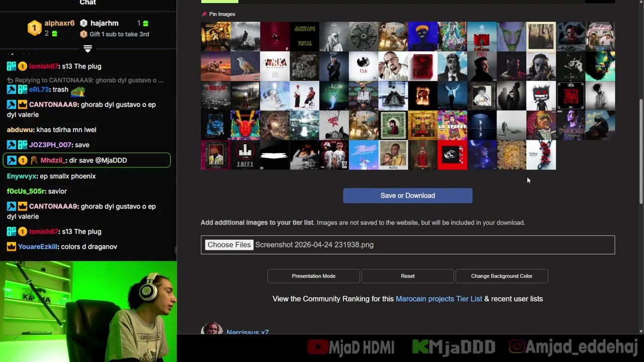Viewport: 644px width, 362px height.
Task: Open the Narcissus x7 user link
Action: pyautogui.click(x=248, y=331)
